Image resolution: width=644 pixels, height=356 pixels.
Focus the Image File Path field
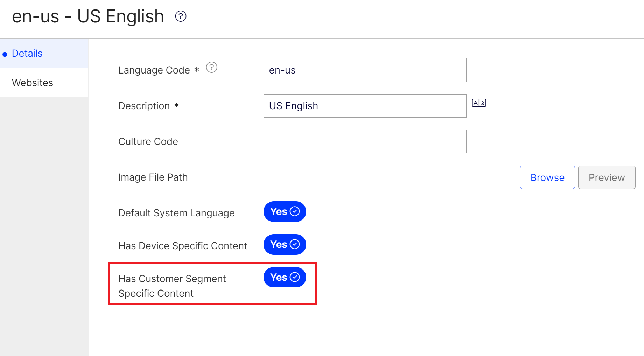click(x=390, y=177)
